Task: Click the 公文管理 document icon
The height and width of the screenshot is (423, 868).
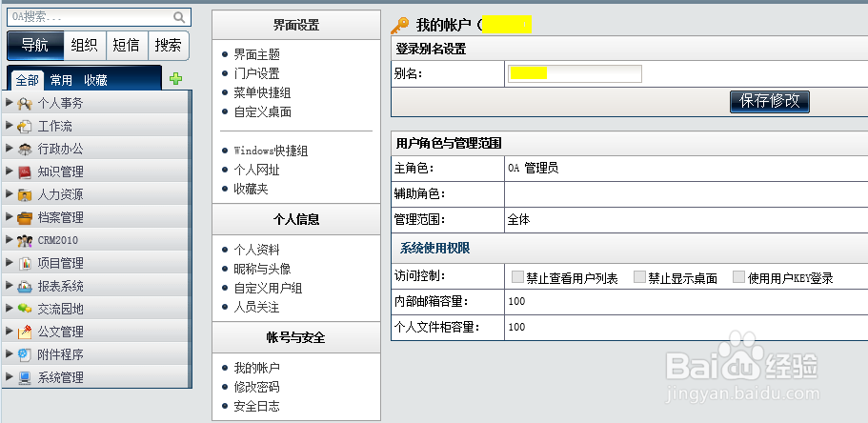Action: tap(25, 332)
